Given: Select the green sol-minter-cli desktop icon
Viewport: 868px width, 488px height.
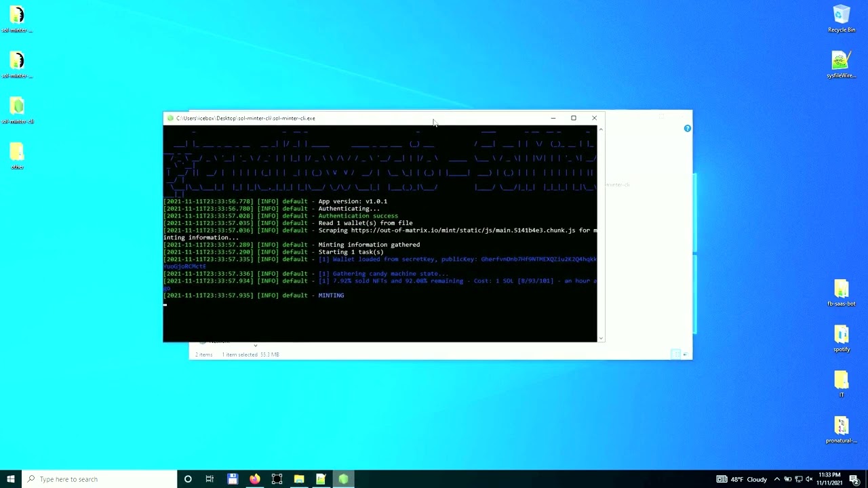Looking at the screenshot, I should pos(18,110).
